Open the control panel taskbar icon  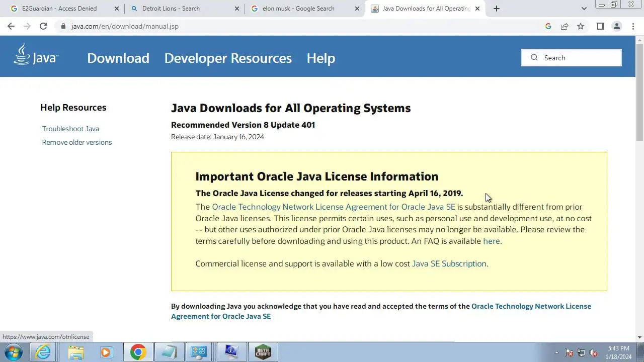coord(201,352)
